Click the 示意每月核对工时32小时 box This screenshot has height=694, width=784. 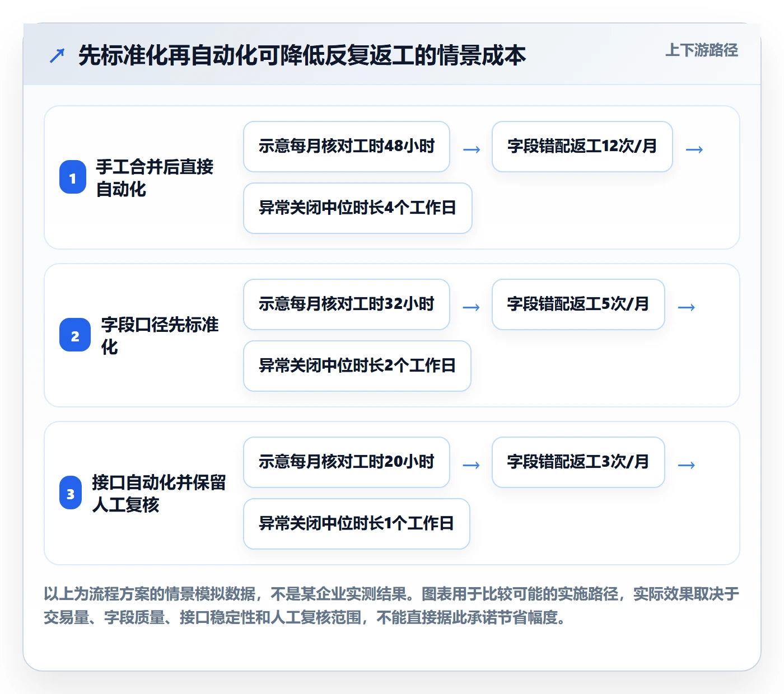pyautogui.click(x=347, y=304)
